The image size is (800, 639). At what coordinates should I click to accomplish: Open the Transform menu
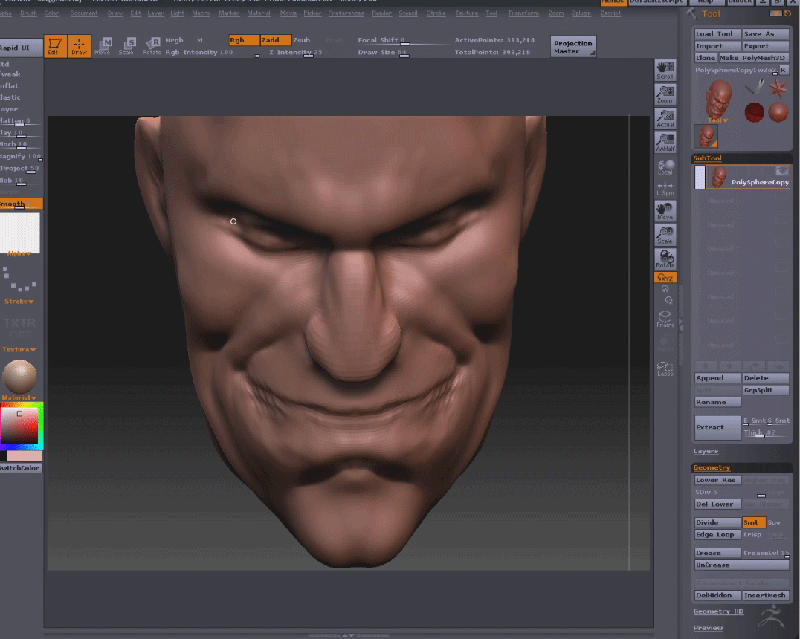[524, 14]
